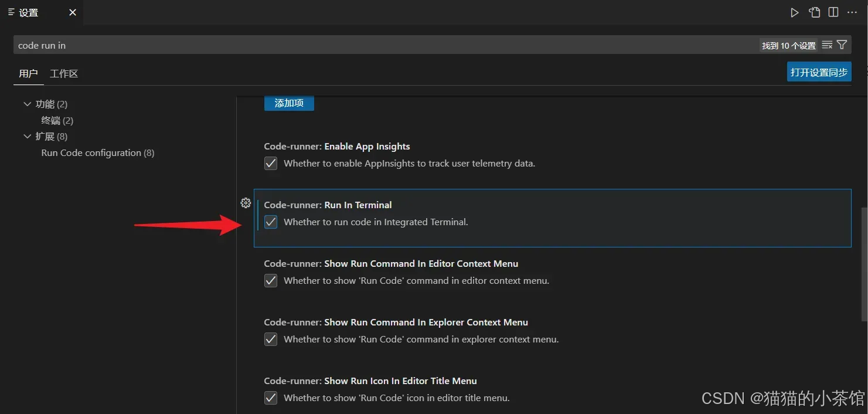Viewport: 868px width, 414px height.
Task: Select the 用户 settings tab
Action: (28, 73)
